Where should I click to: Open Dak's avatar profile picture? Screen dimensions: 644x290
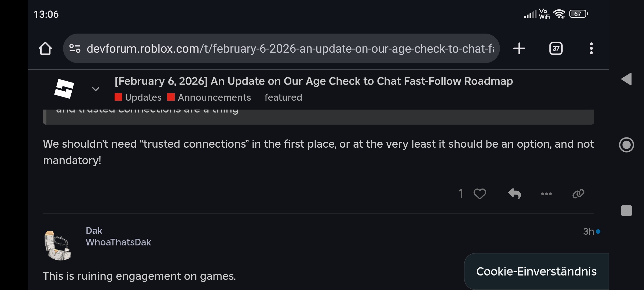coord(58,245)
